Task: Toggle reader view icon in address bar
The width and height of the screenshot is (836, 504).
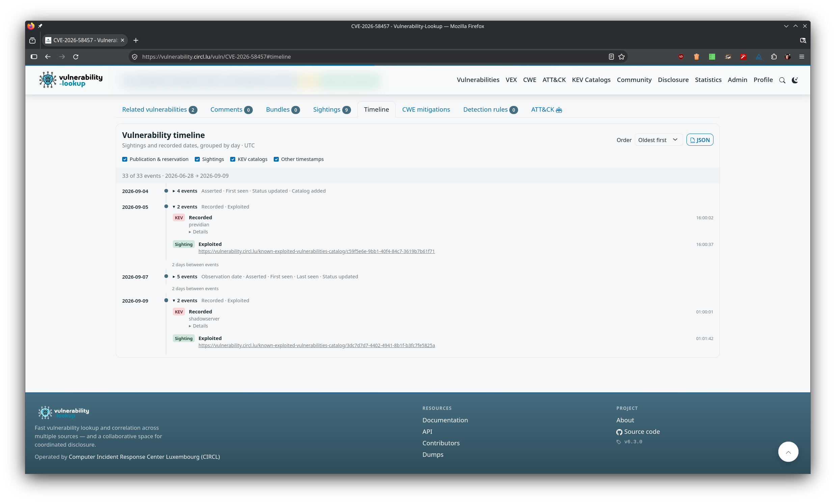Action: (611, 57)
